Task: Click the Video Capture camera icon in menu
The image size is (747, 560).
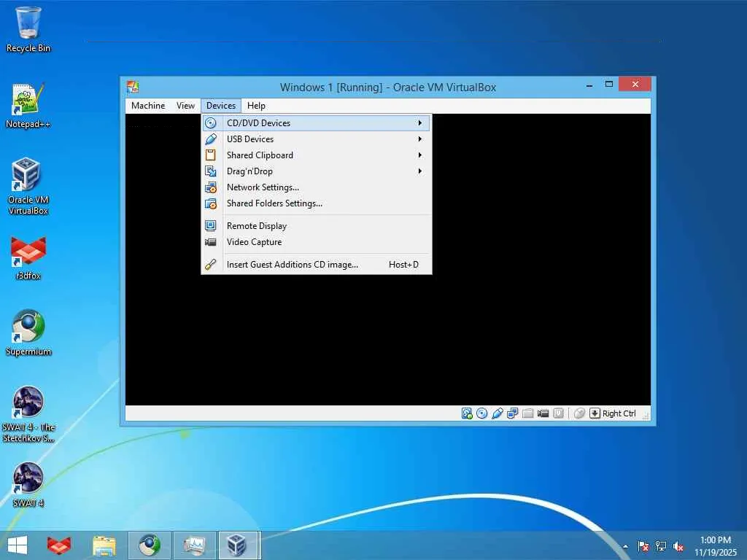Action: (x=211, y=242)
